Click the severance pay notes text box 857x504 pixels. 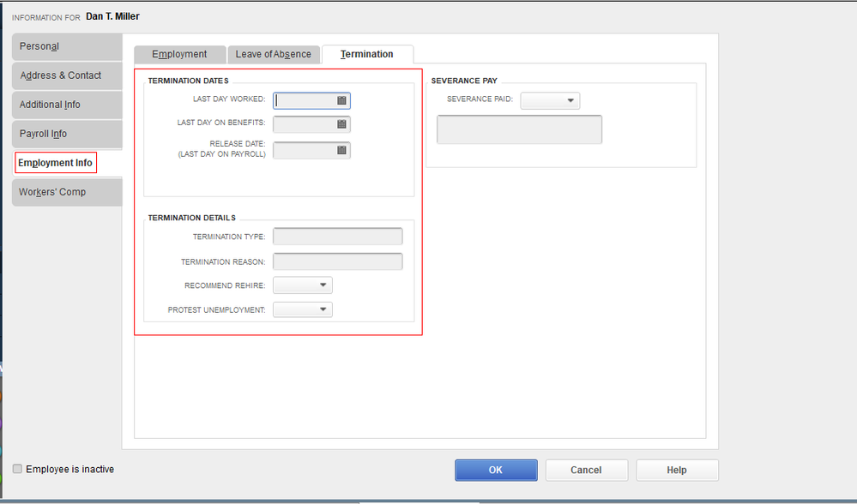tap(519, 129)
